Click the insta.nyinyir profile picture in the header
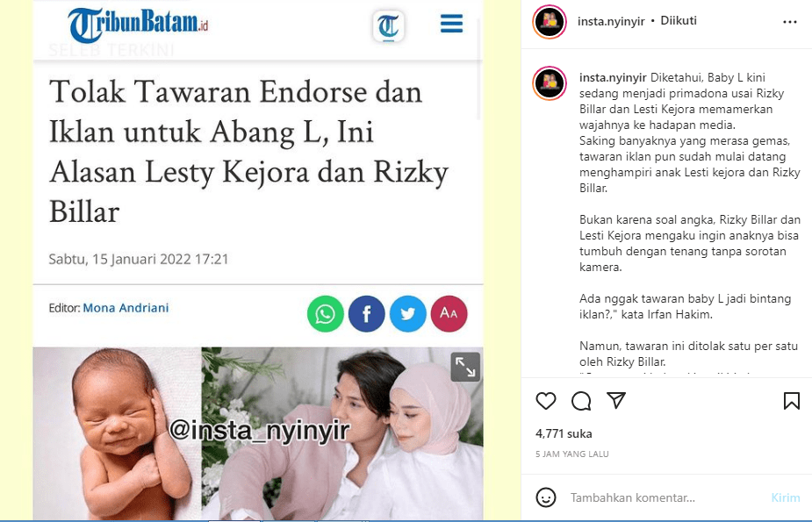 (x=549, y=21)
